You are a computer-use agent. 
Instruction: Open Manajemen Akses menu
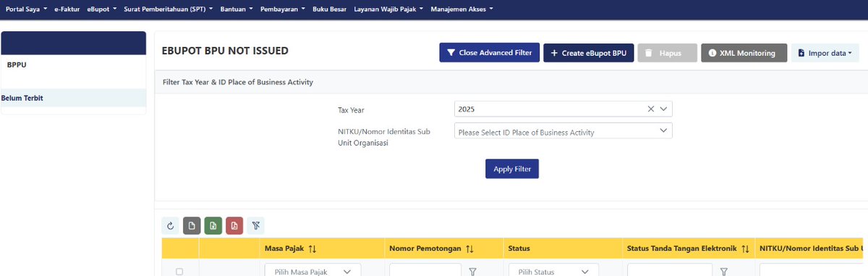coord(461,9)
